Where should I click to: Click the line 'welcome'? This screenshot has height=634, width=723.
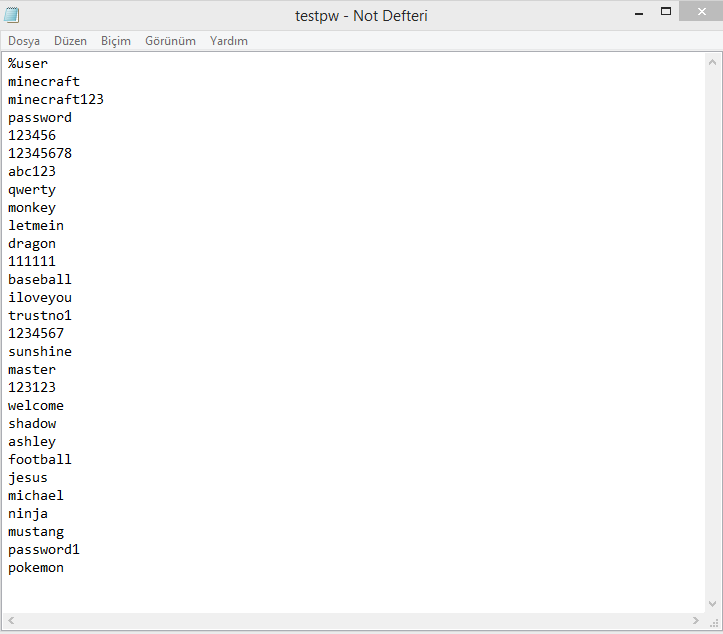(x=36, y=406)
